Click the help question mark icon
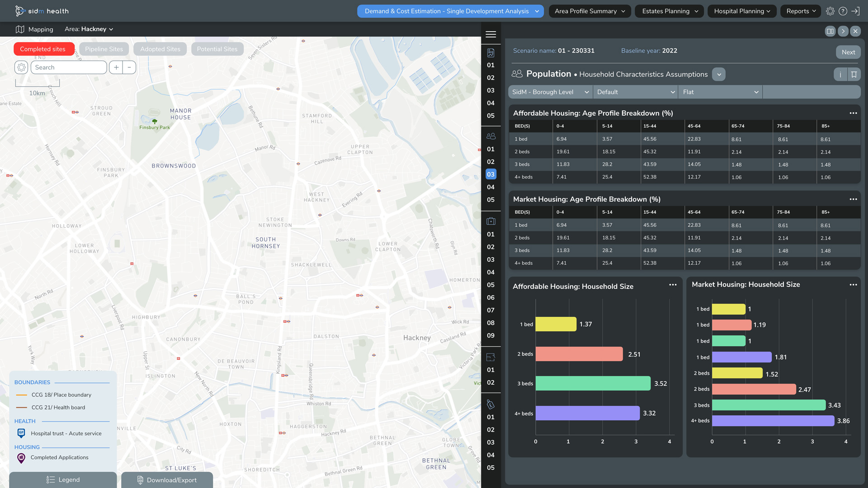The height and width of the screenshot is (488, 868). [843, 11]
